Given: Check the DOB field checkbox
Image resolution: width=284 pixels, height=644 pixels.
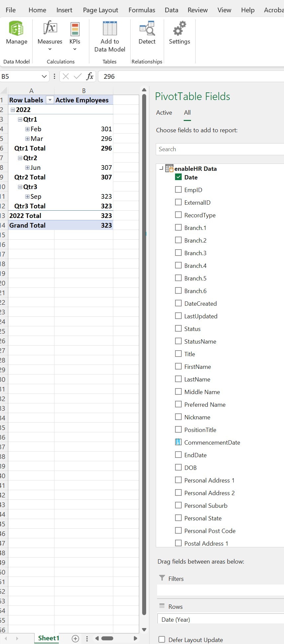Looking at the screenshot, I should [178, 467].
